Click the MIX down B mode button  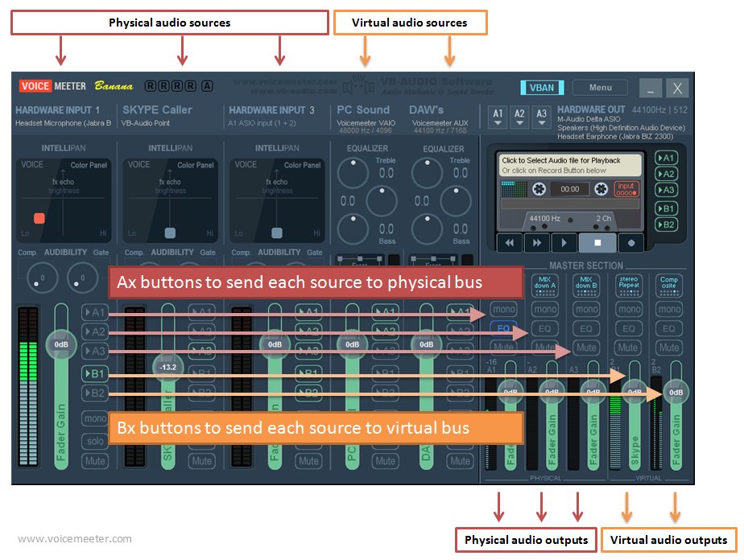586,286
